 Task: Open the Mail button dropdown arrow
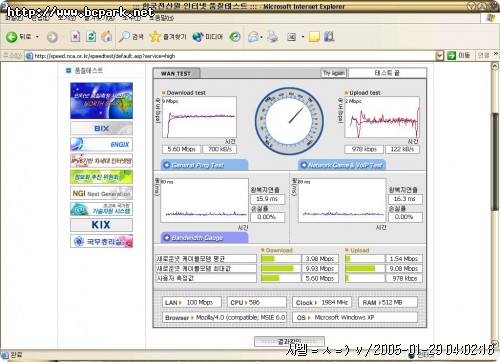[261, 37]
